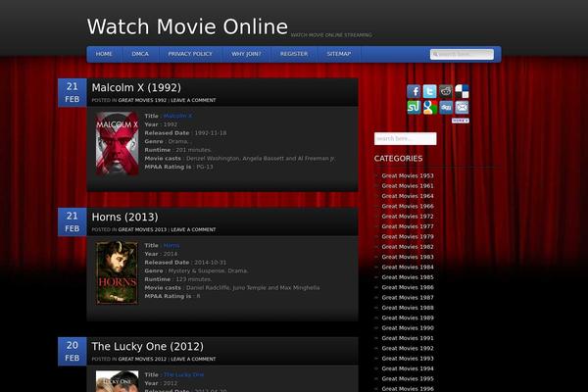
Task: Open category Great Movies 1994
Action: point(408,368)
